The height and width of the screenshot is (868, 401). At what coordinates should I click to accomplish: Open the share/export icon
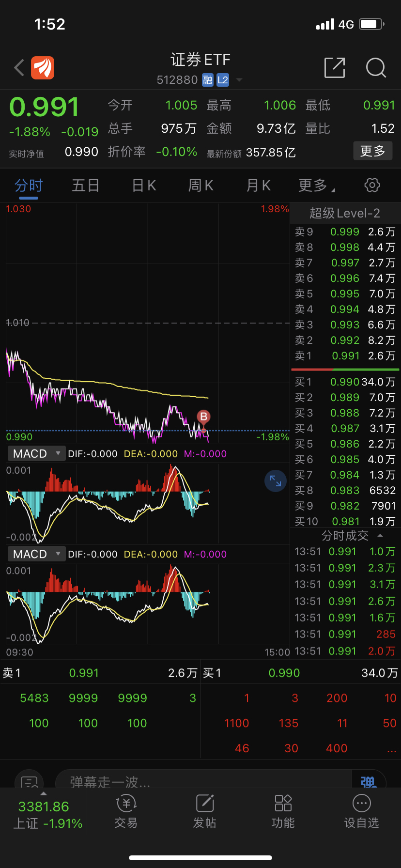click(x=335, y=67)
